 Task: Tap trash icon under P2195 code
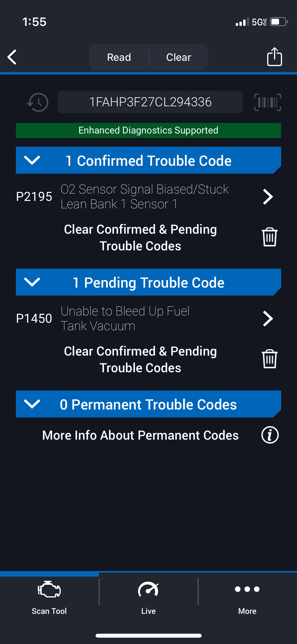[269, 237]
